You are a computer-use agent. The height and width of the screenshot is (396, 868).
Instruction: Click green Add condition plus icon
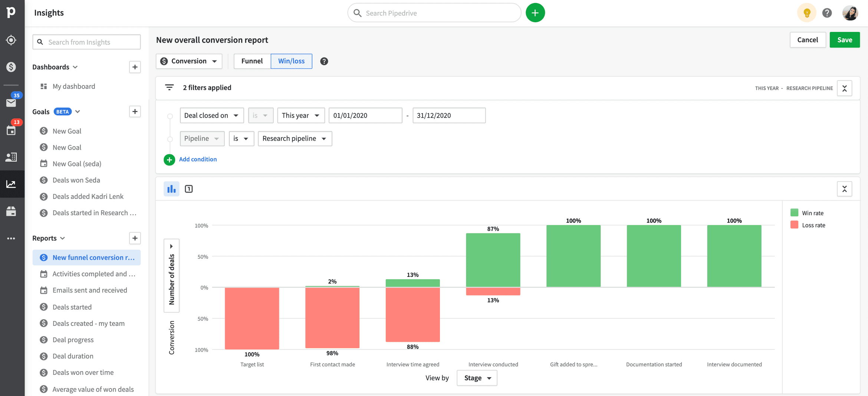click(169, 160)
